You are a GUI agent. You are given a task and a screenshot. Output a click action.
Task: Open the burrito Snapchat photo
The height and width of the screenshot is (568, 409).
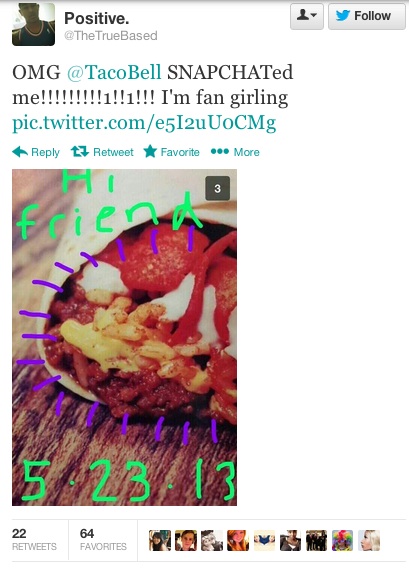[124, 337]
